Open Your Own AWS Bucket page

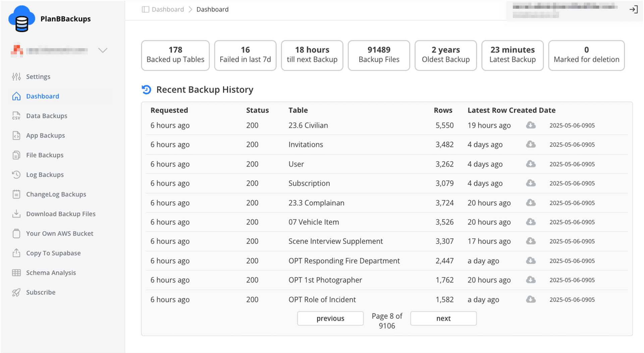tap(60, 234)
